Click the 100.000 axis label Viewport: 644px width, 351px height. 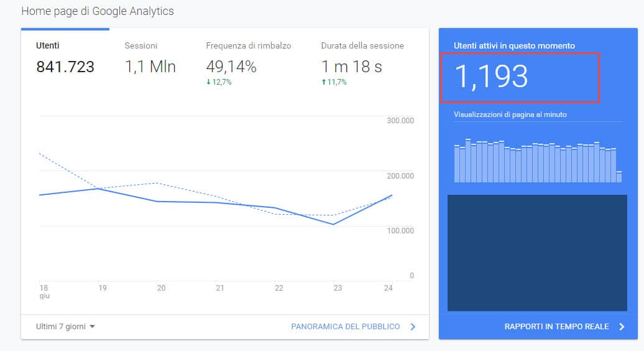[x=400, y=230]
